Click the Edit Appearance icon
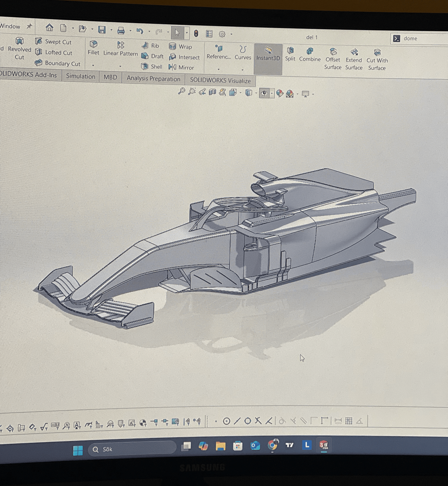448x486 pixels. (280, 93)
